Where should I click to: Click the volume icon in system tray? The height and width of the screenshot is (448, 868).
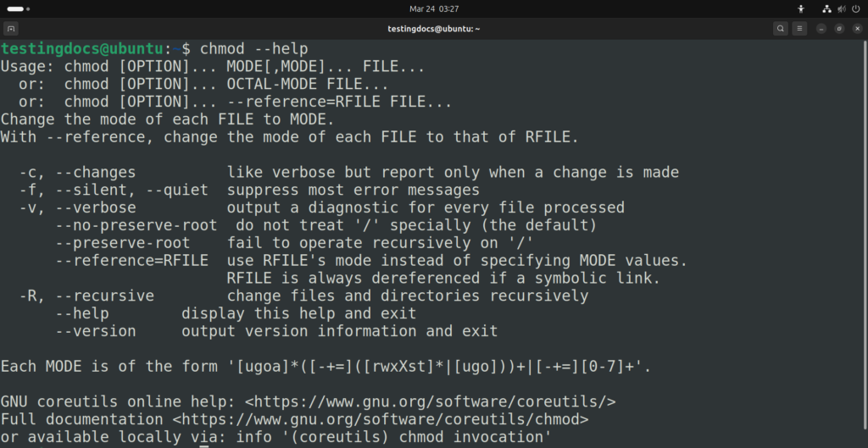[840, 8]
